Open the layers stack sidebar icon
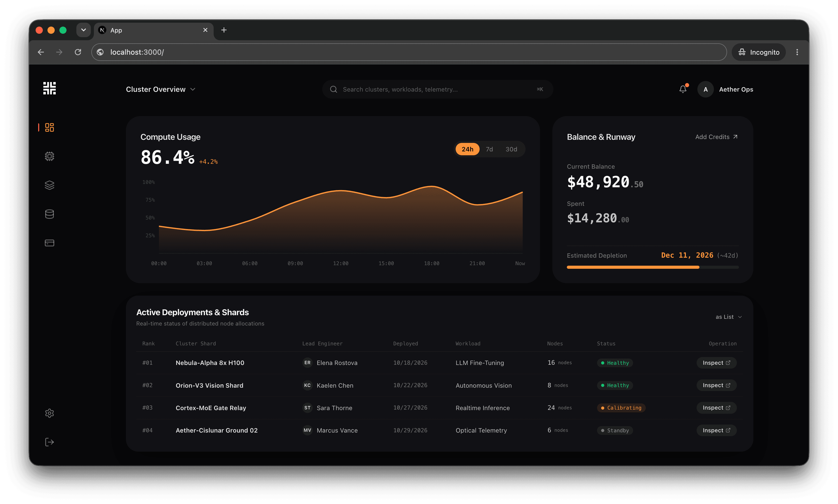 [50, 185]
